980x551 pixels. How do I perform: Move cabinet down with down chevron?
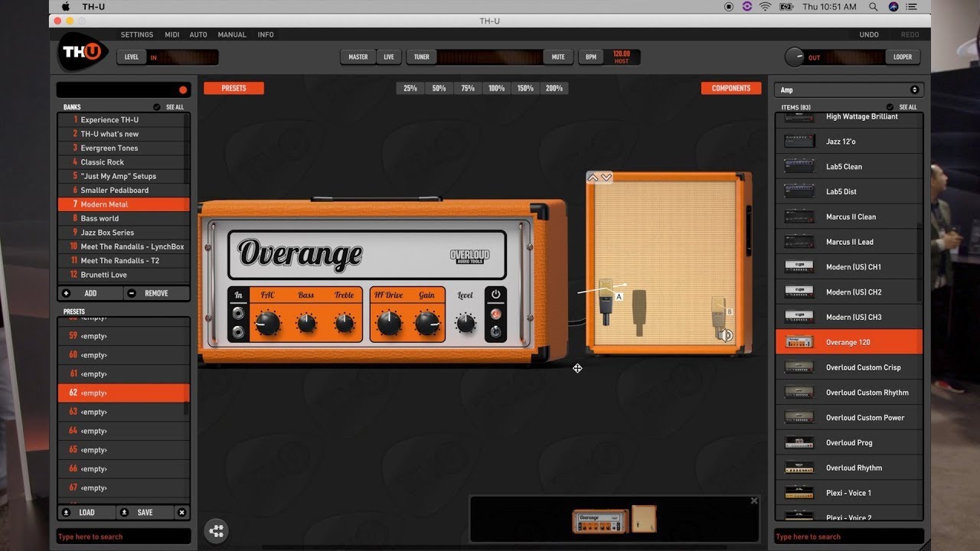[606, 178]
